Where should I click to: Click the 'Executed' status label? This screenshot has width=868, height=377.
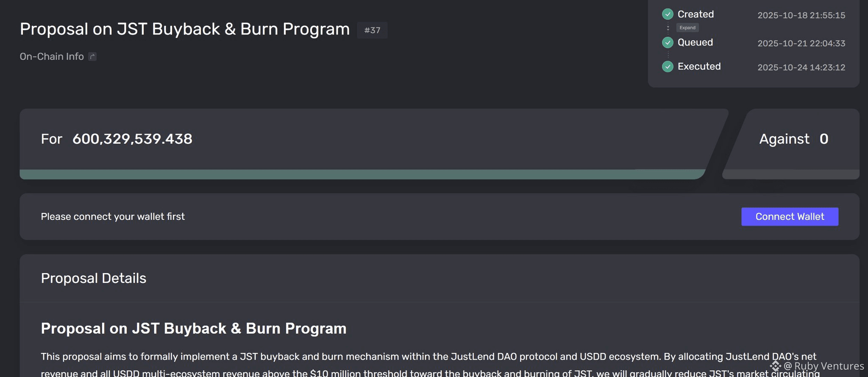(699, 67)
